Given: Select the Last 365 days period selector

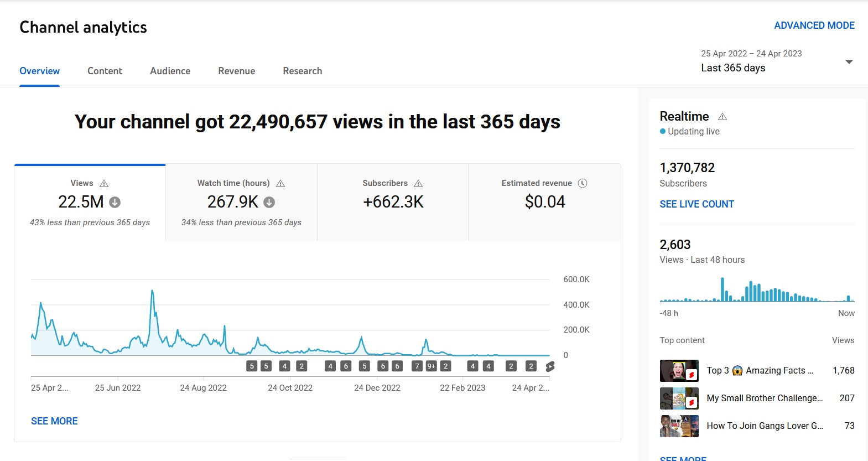Looking at the screenshot, I should tap(777, 61).
